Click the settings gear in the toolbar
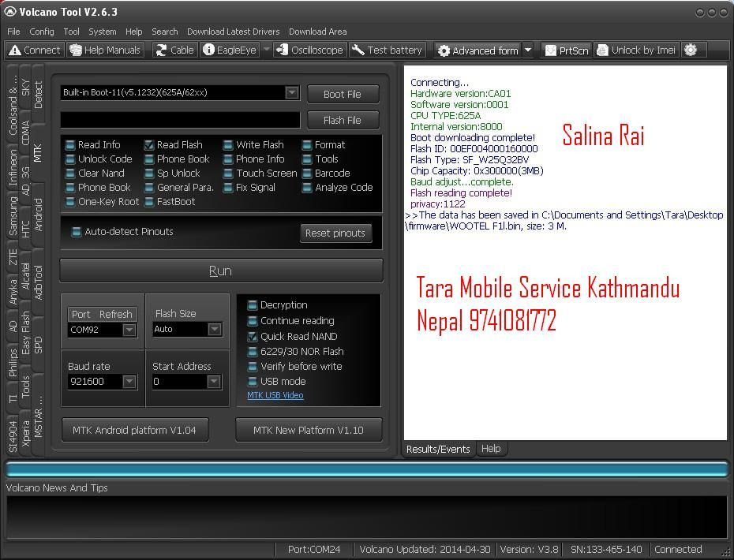734x560 pixels. [x=691, y=50]
